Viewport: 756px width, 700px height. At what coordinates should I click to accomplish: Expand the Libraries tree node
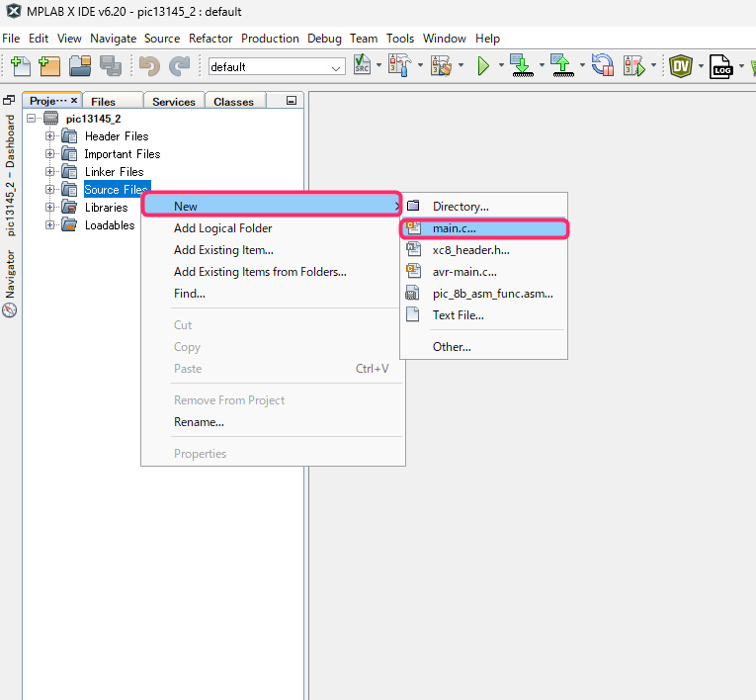(50, 208)
